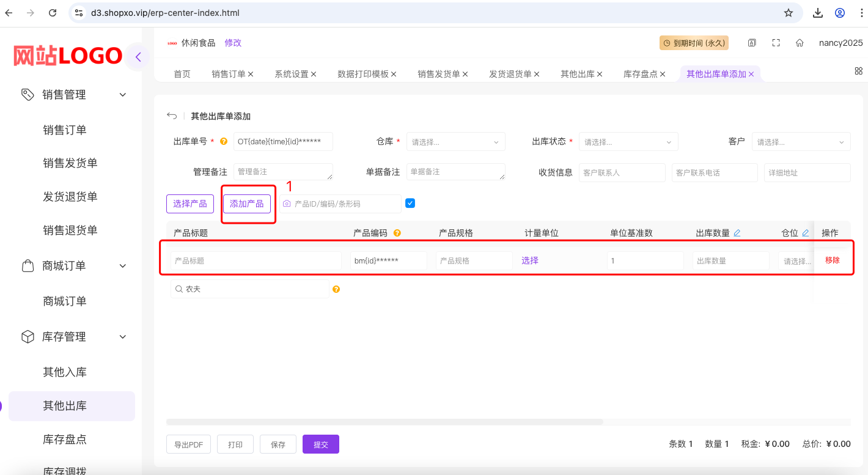Collapse the sidebar with the purple chevron
Screen dimensions: 868x475
[138, 57]
